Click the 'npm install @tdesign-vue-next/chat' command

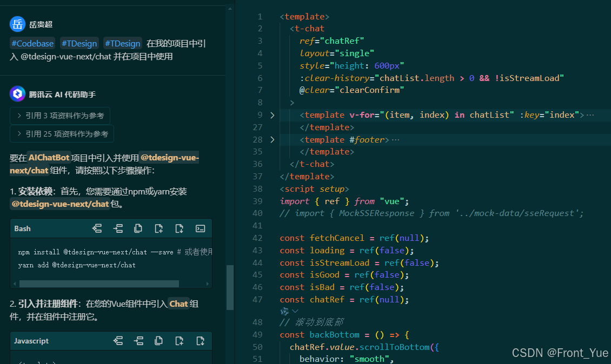point(82,252)
